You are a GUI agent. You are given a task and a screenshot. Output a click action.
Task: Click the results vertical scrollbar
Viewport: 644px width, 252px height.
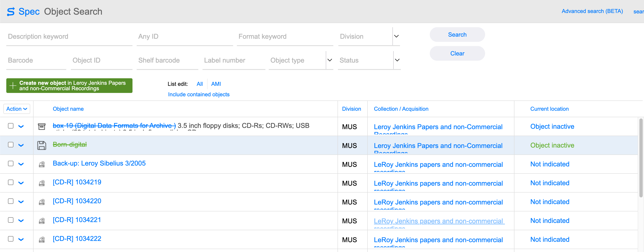[641, 158]
